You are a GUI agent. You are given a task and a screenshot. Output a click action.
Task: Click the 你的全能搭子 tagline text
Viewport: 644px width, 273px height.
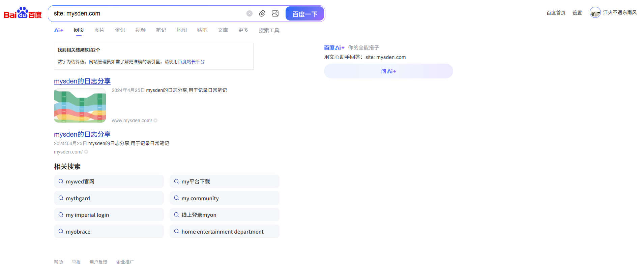363,48
